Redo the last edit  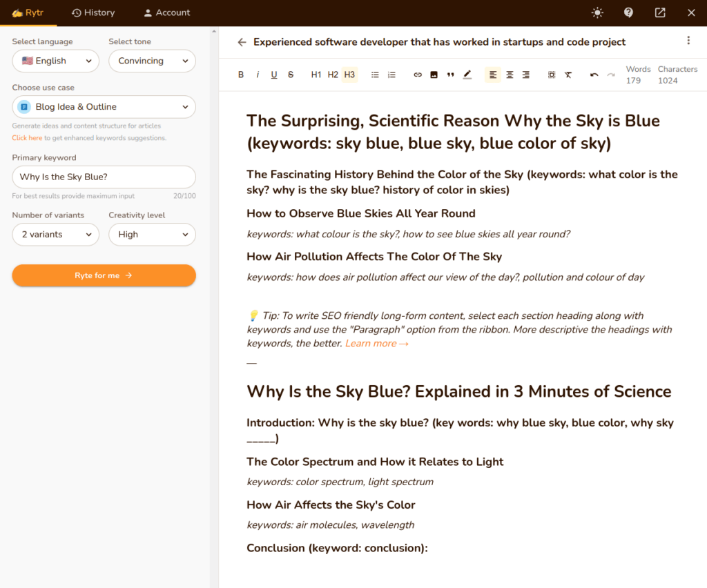pos(611,75)
